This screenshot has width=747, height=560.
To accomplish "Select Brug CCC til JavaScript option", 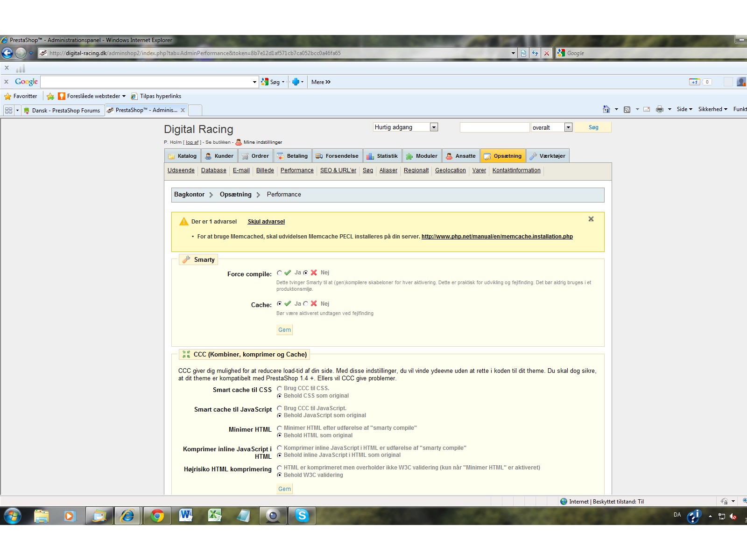I will point(279,408).
